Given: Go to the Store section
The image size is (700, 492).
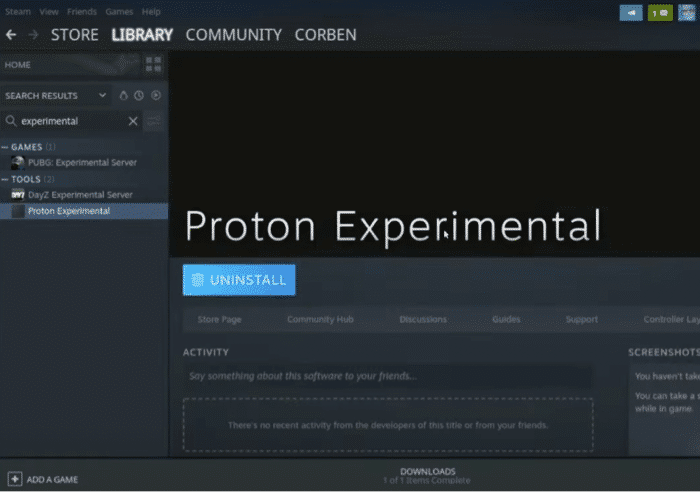Looking at the screenshot, I should pos(75,35).
